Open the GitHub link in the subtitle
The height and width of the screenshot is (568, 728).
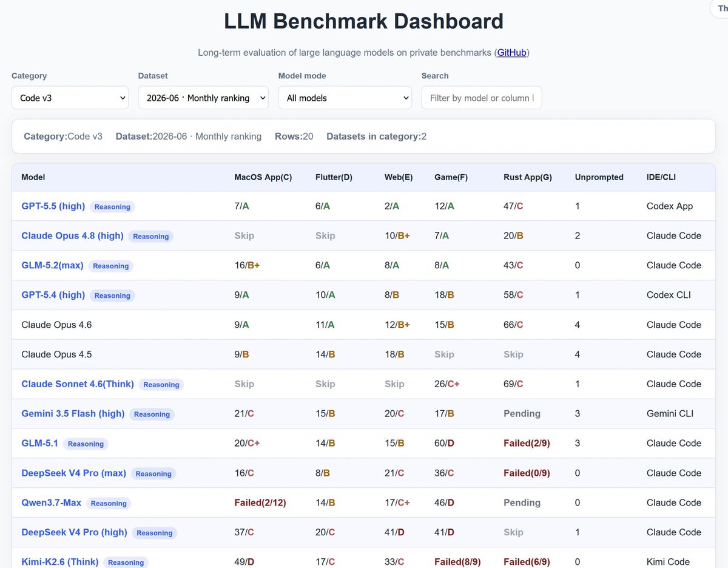(x=511, y=53)
